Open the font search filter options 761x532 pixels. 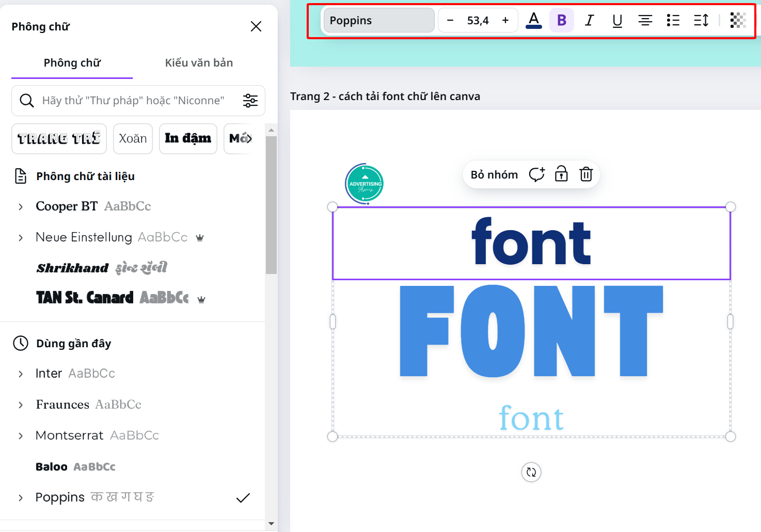(x=250, y=101)
